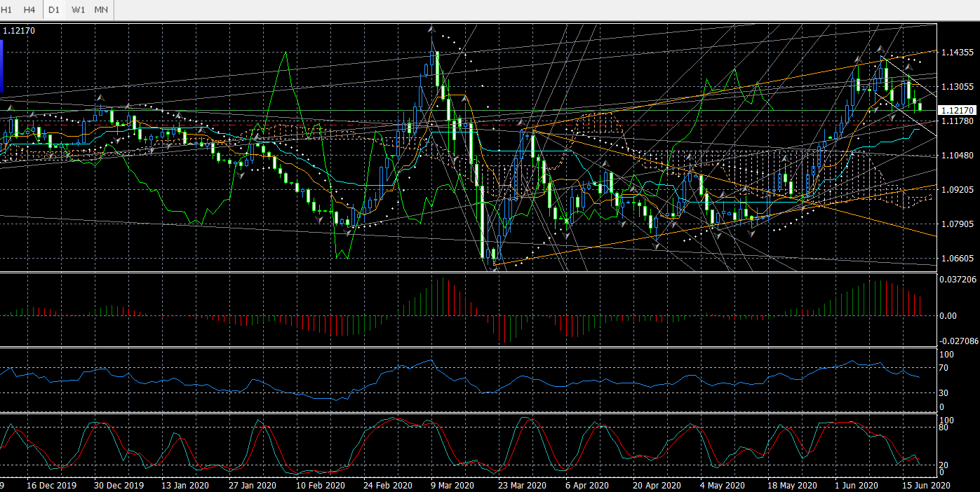Click the blue bar at left chart edge

click(x=1, y=65)
